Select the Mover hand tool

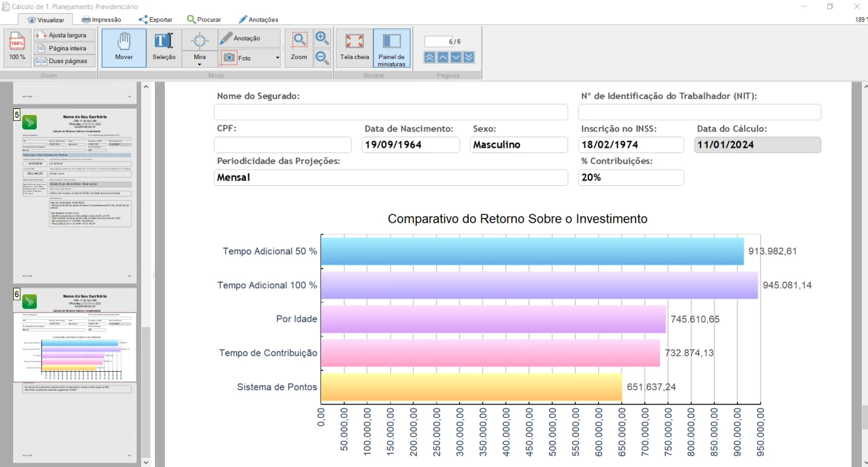point(123,47)
